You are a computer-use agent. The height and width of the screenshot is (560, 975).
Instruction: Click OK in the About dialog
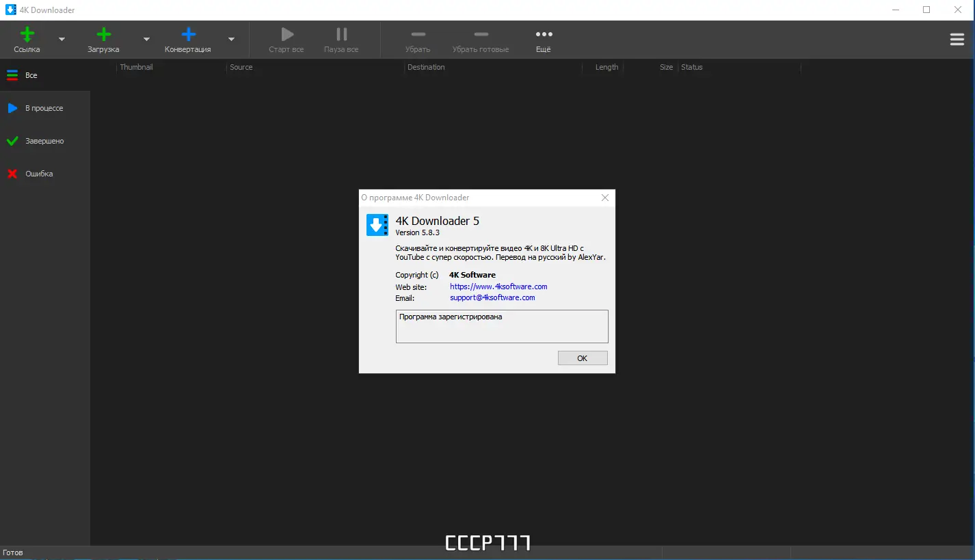pos(583,358)
